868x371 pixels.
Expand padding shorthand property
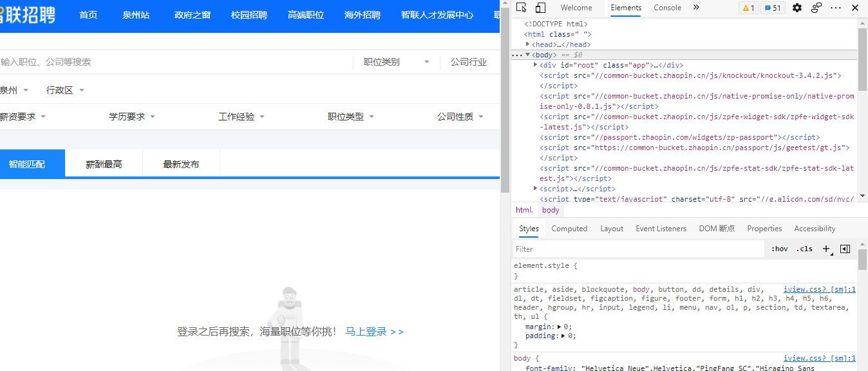pyautogui.click(x=564, y=336)
